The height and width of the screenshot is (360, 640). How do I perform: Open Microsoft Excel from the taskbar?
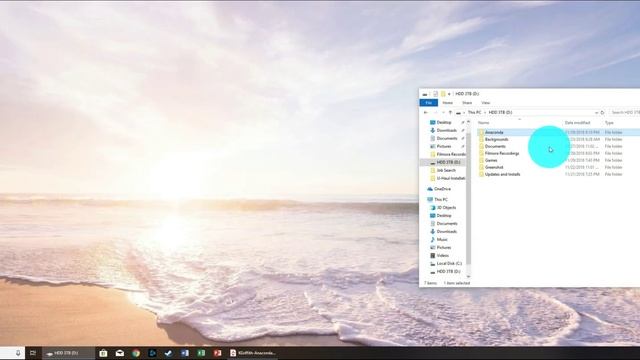pyautogui.click(x=201, y=353)
